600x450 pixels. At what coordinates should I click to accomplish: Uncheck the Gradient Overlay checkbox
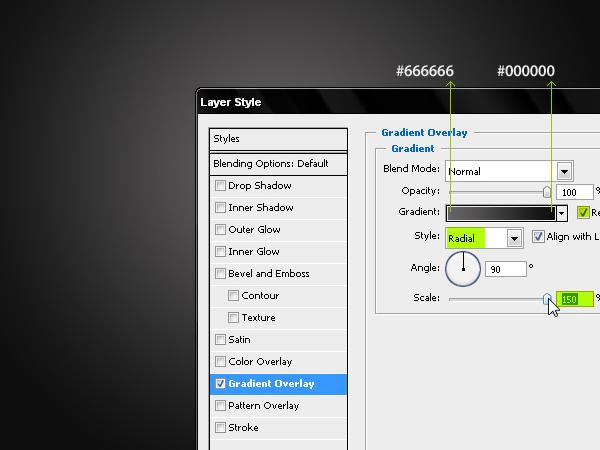[x=220, y=383]
